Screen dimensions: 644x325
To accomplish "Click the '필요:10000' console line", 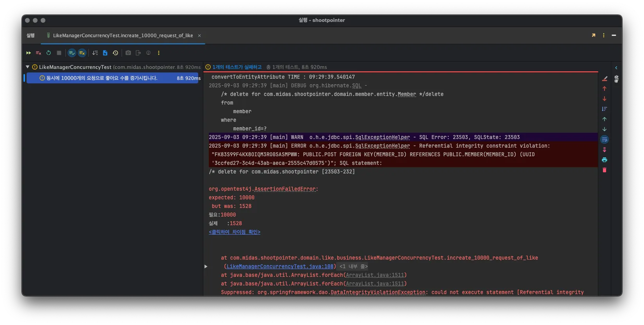I will pos(222,215).
